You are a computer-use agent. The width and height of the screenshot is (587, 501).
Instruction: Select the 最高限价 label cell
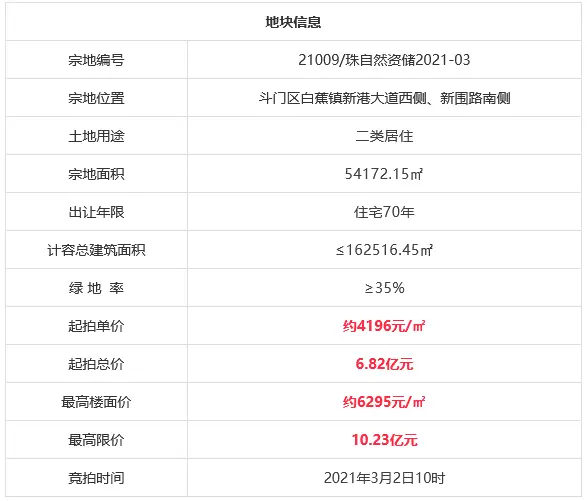pos(96,440)
